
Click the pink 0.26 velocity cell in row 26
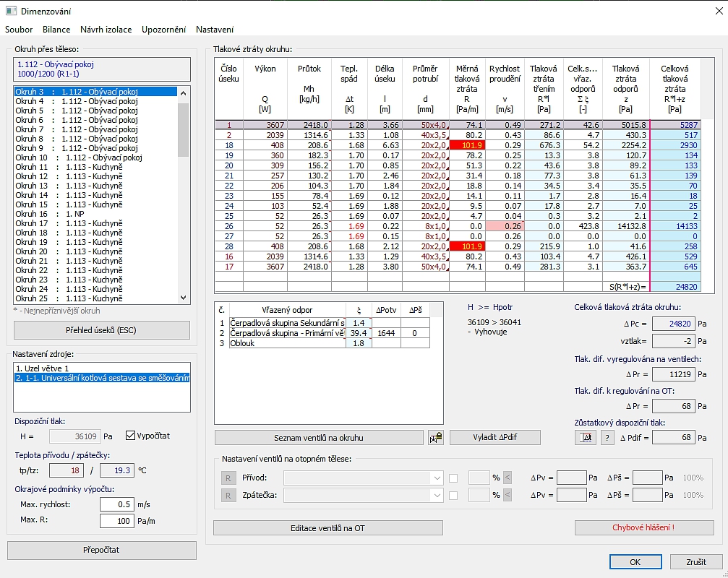click(505, 226)
